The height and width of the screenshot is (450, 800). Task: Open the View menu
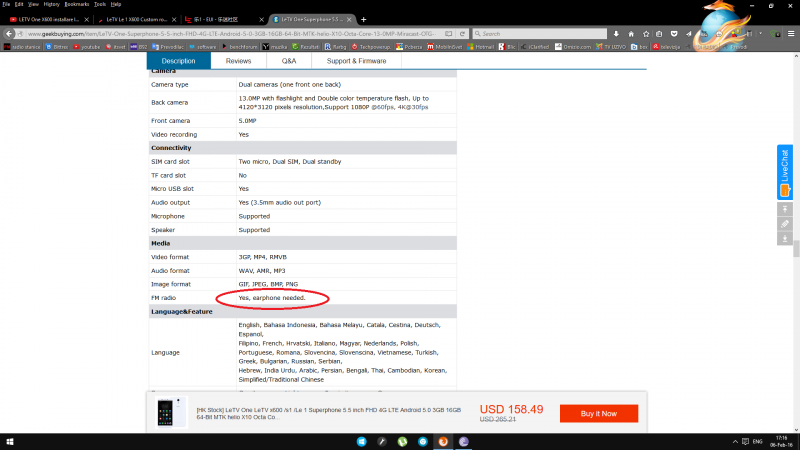(x=33, y=4)
